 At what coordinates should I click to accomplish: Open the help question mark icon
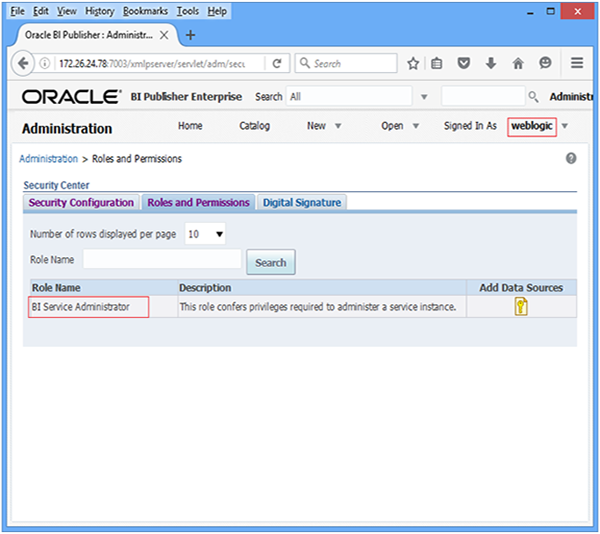click(x=571, y=158)
